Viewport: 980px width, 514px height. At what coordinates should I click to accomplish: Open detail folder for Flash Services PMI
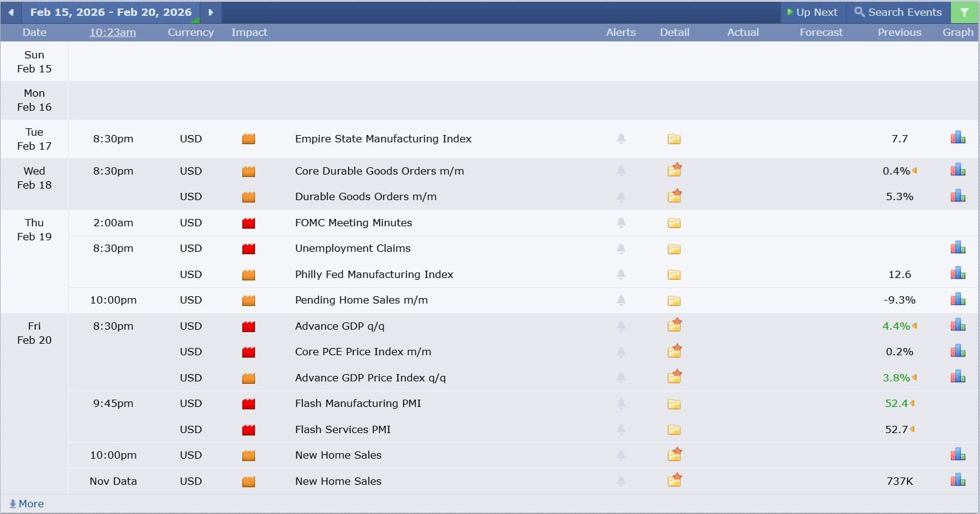674,430
